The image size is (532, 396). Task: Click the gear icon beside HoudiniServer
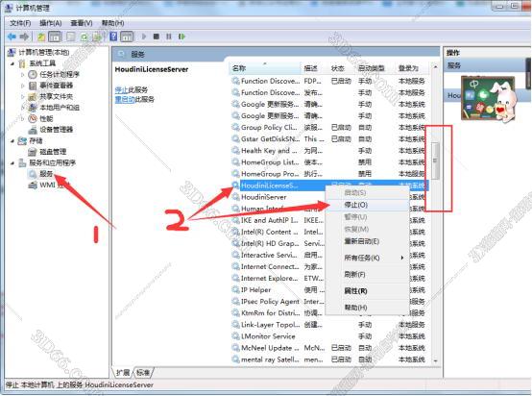point(235,197)
